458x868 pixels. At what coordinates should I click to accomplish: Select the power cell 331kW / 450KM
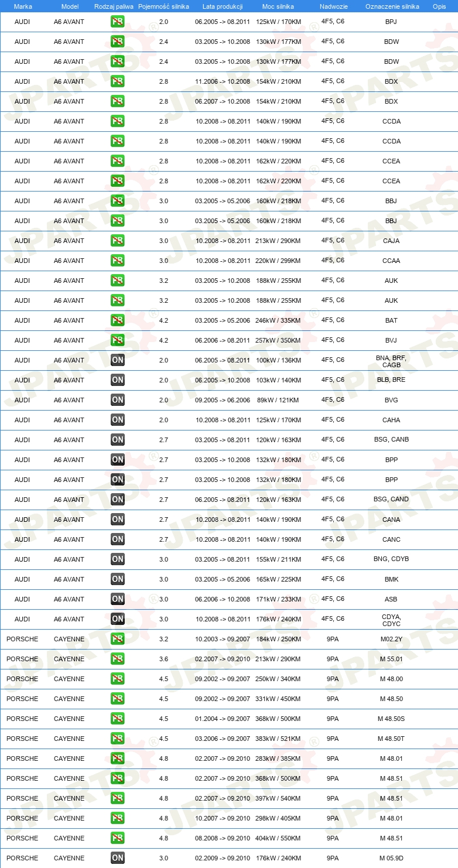(278, 699)
